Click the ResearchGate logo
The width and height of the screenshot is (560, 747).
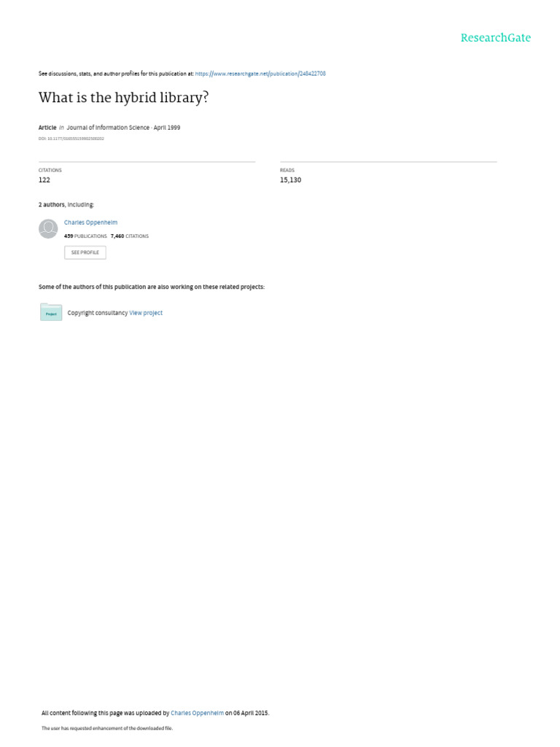click(495, 38)
